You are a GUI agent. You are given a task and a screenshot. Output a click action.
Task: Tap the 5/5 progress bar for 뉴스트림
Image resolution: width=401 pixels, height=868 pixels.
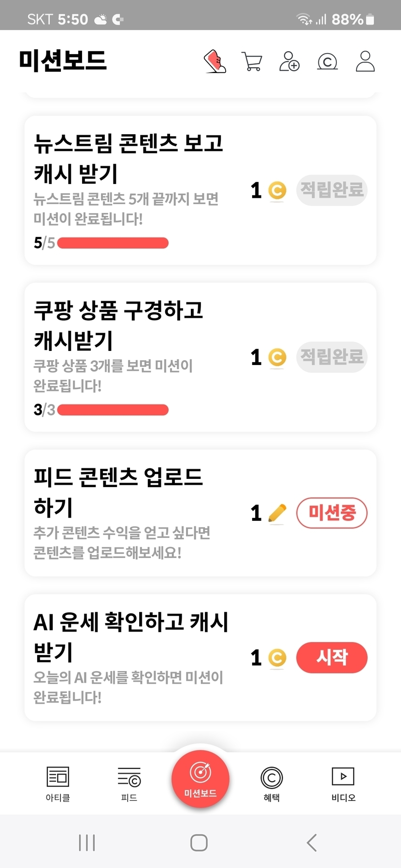tap(113, 243)
